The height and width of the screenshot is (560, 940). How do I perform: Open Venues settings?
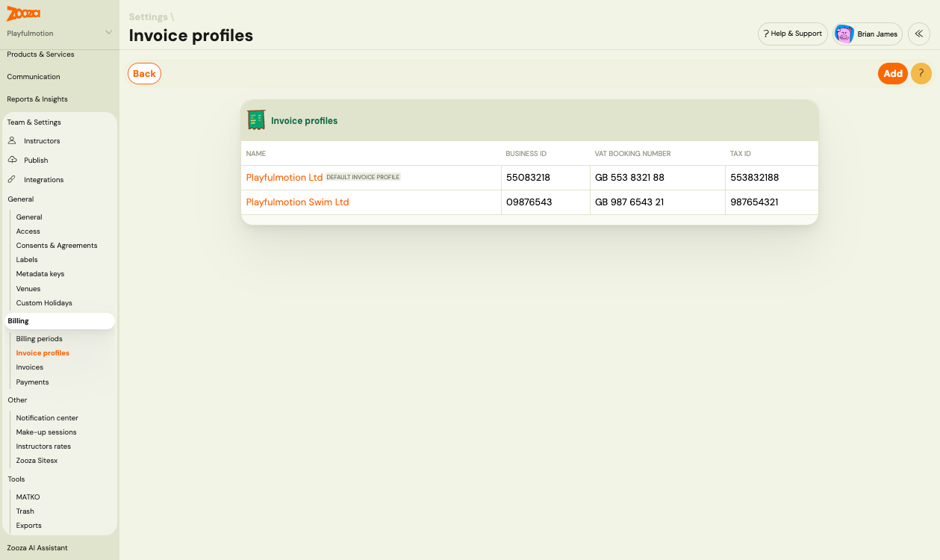tap(28, 289)
